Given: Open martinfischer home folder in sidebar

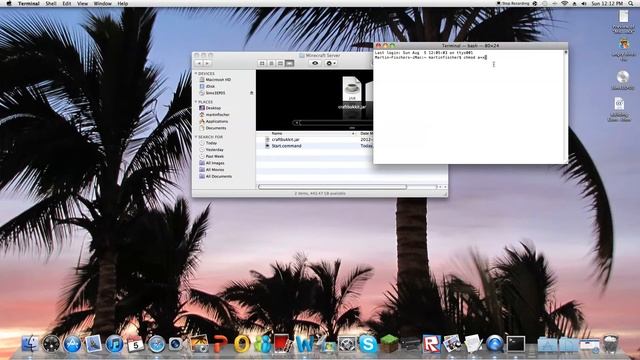Looking at the screenshot, I should [217, 115].
